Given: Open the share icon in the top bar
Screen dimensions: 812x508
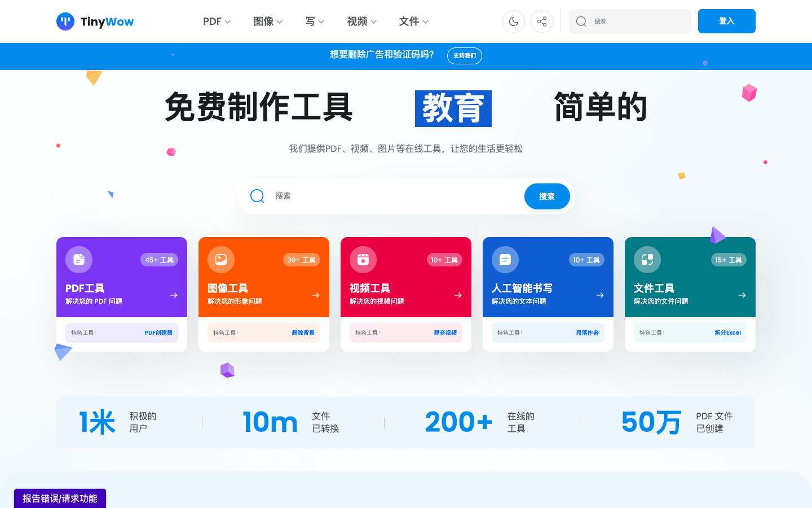Looking at the screenshot, I should click(x=541, y=21).
